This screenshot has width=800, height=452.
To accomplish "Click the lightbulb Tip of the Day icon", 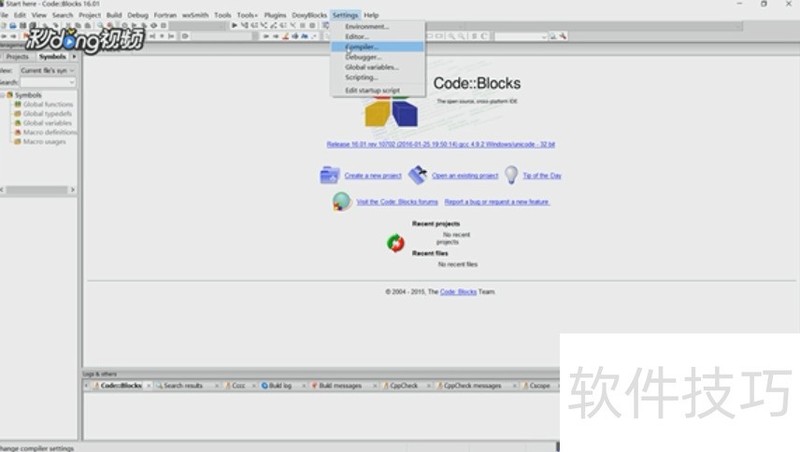I will (x=511, y=175).
